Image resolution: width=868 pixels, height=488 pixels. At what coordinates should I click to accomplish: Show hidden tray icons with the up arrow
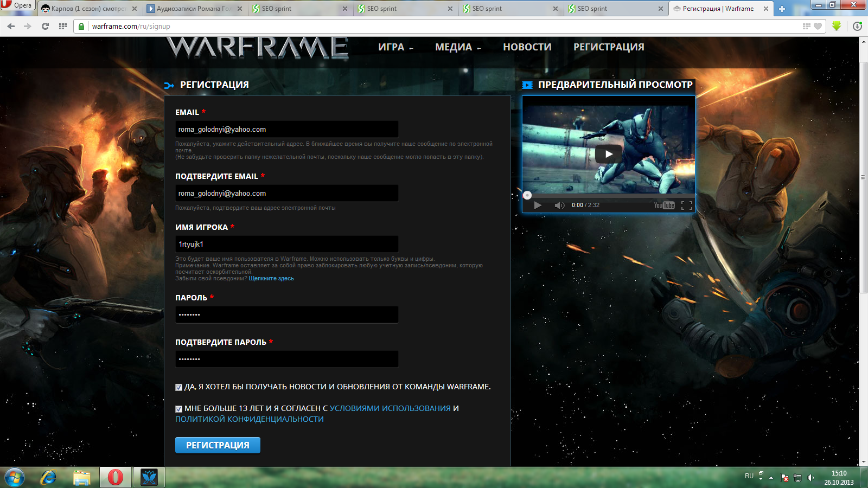click(771, 478)
